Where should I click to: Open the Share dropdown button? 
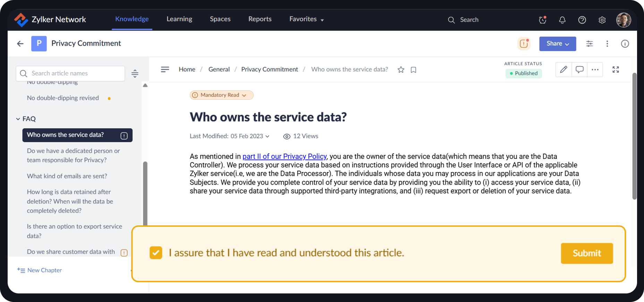(x=557, y=44)
